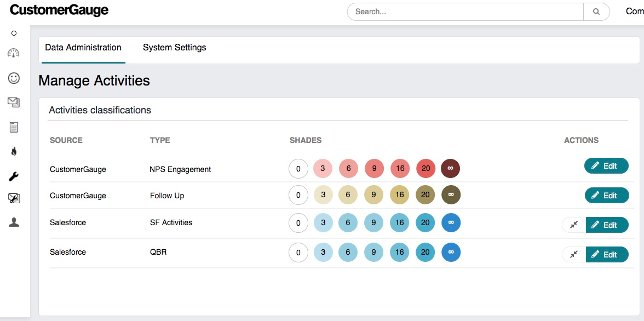The height and width of the screenshot is (321, 644).
Task: Click the merge arrows icon for QBR
Action: (x=574, y=254)
